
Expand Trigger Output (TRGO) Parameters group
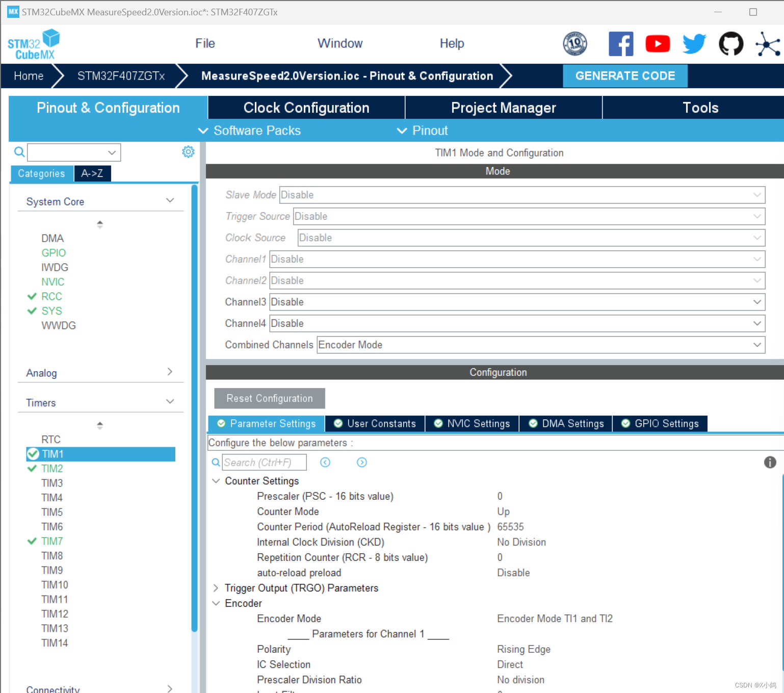click(216, 588)
